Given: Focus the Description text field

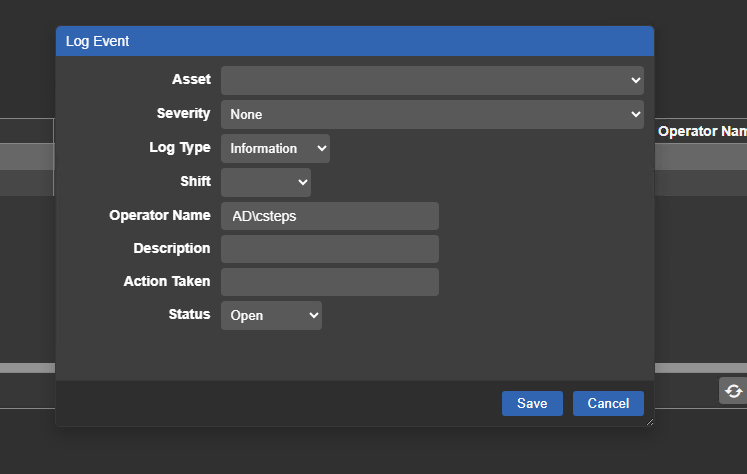Looking at the screenshot, I should (329, 249).
